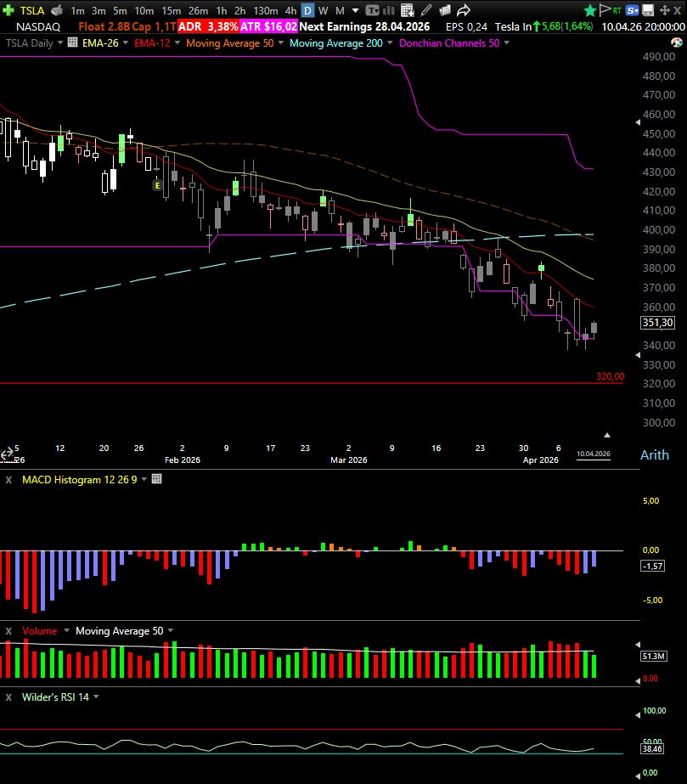Open the notes icon next to TSLA
The image size is (687, 784).
click(x=57, y=10)
